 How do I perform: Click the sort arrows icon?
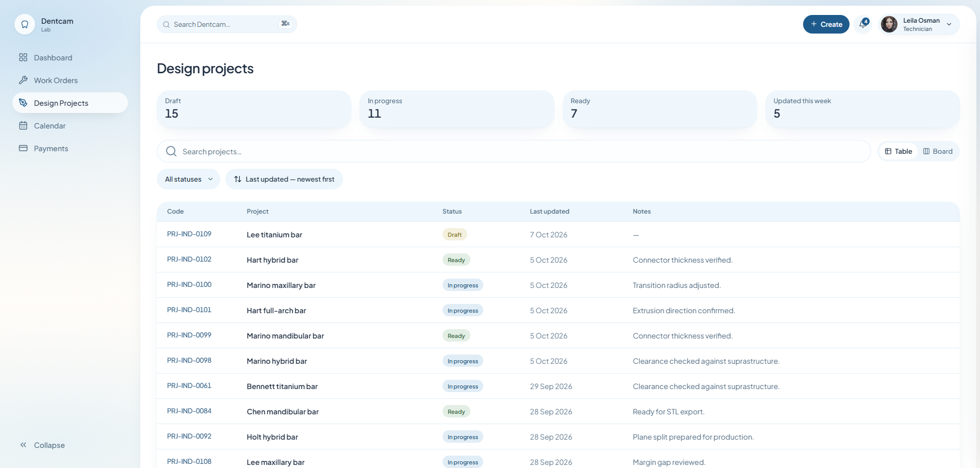coord(238,179)
